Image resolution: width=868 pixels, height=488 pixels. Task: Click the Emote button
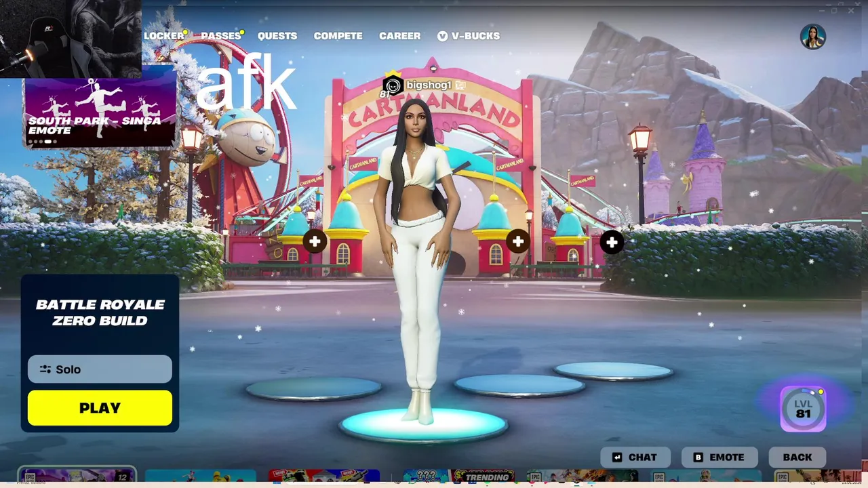pos(719,457)
